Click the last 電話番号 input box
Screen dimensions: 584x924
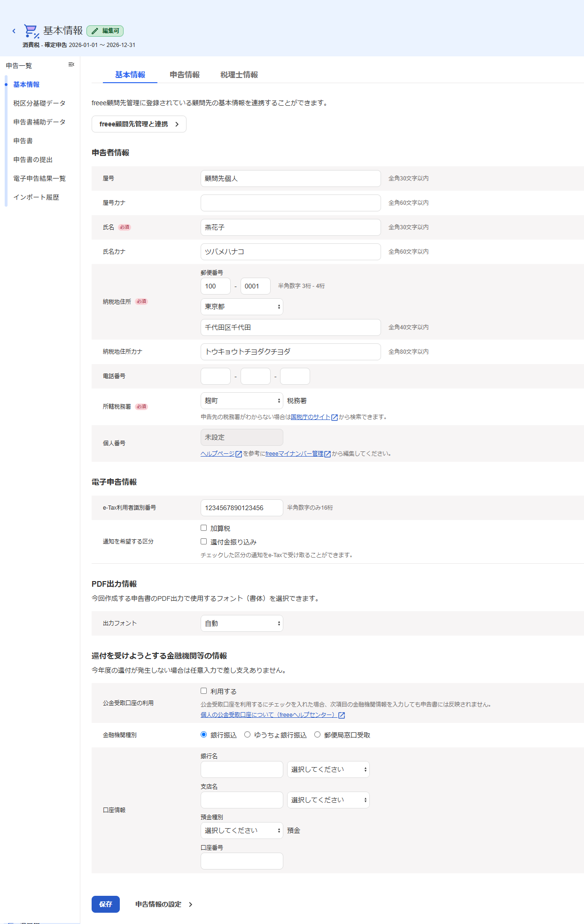point(295,376)
